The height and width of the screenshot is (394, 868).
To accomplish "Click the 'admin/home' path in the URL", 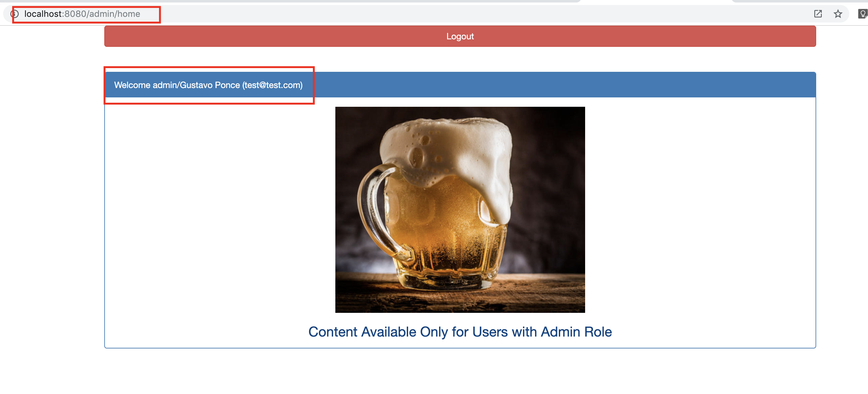I will [x=115, y=14].
